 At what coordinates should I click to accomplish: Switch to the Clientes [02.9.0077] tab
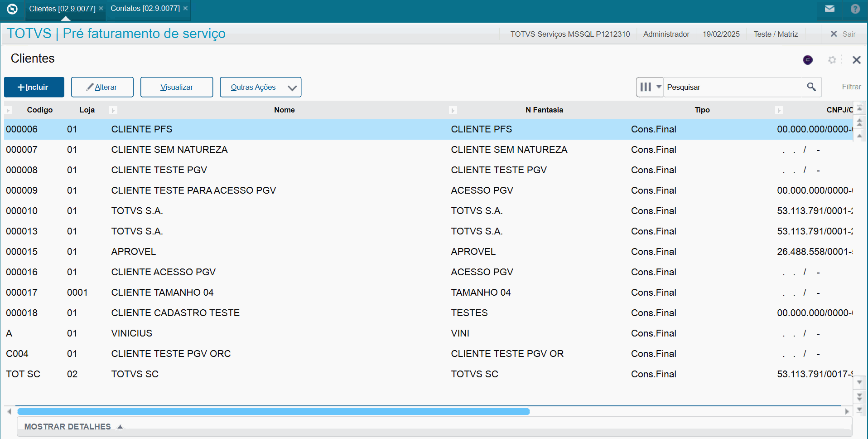click(x=62, y=9)
